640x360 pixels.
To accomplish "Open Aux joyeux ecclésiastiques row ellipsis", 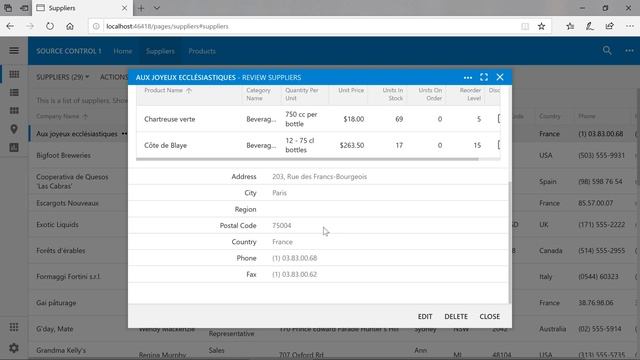I will [x=124, y=133].
